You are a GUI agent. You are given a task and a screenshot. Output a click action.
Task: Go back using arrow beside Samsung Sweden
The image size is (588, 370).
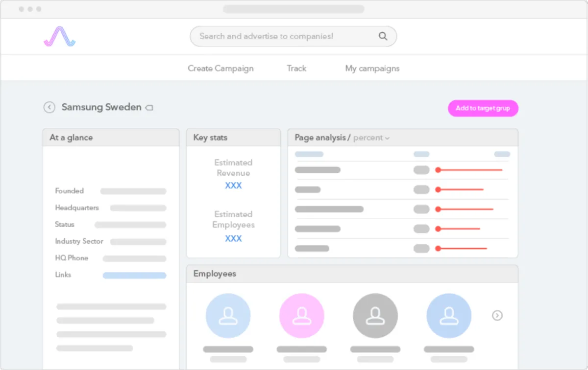pos(49,107)
